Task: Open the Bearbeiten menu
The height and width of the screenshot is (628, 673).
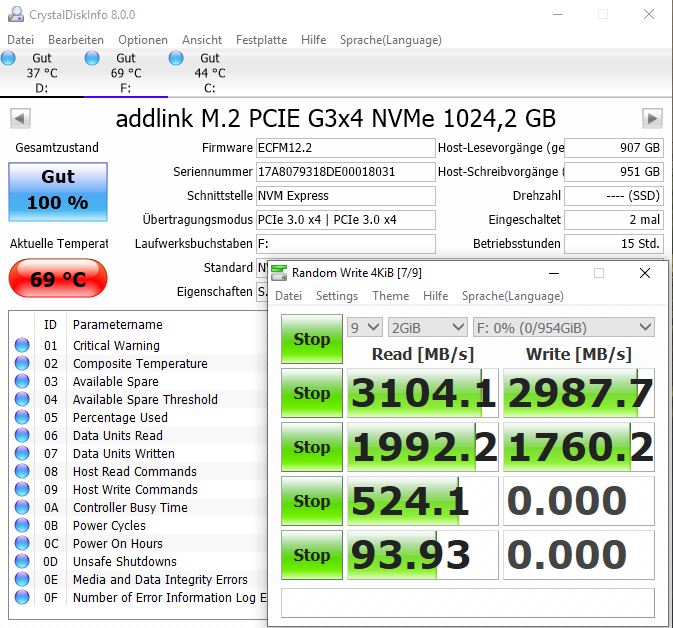Action: [x=76, y=40]
